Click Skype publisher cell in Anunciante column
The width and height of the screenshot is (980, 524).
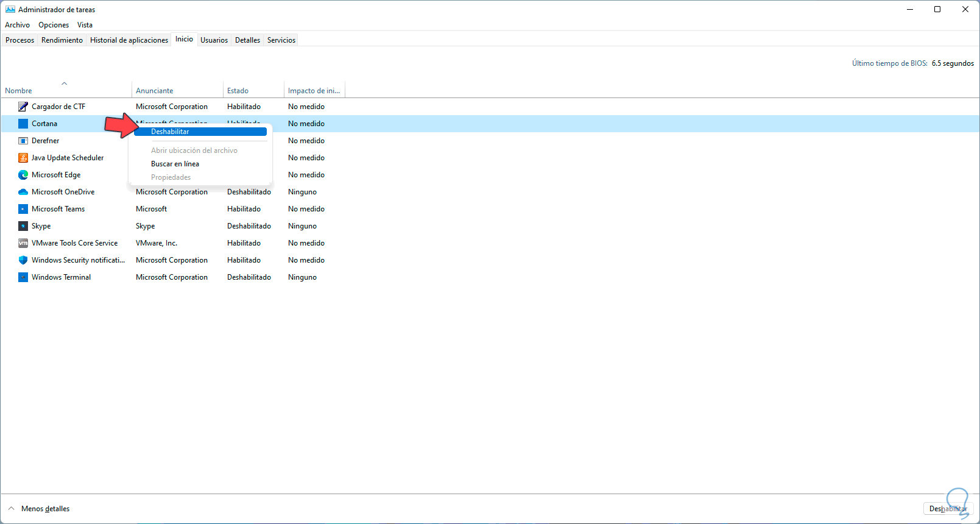[146, 226]
